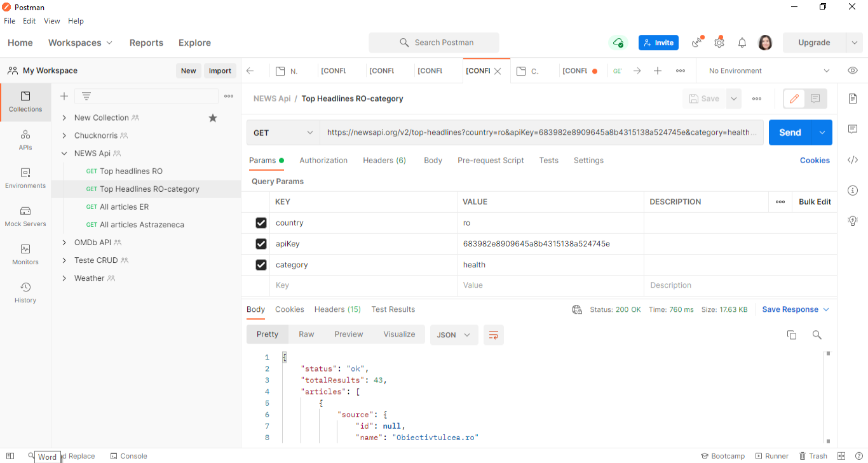
Task: Click the Search Postman field
Action: [x=434, y=43]
